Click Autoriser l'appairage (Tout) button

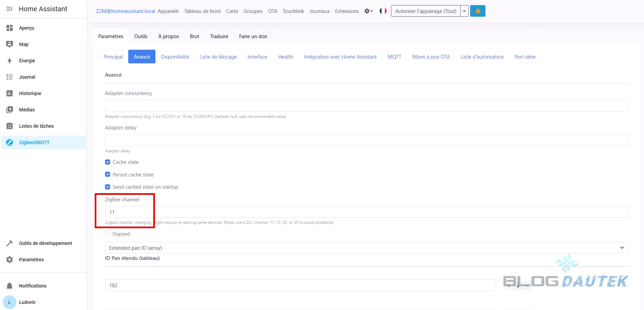(425, 11)
